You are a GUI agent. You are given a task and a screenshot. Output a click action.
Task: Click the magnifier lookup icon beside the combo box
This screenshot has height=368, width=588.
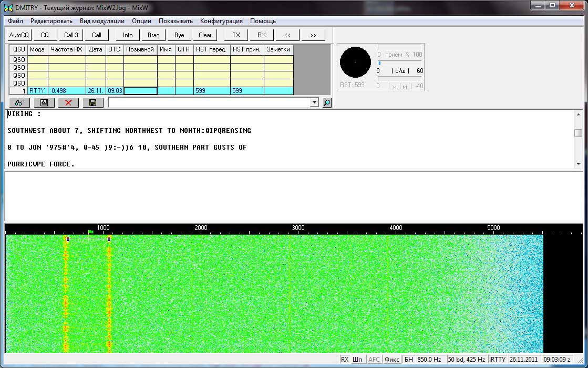tap(327, 103)
